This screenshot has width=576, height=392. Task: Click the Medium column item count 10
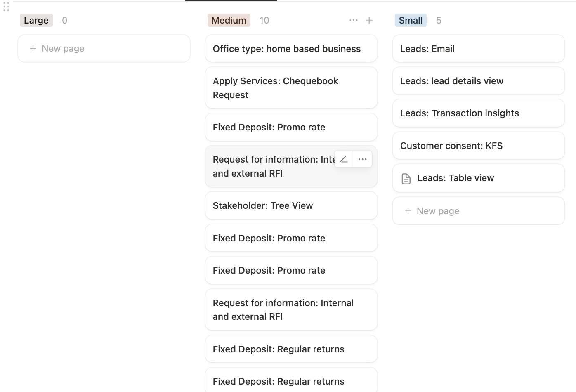pyautogui.click(x=264, y=20)
